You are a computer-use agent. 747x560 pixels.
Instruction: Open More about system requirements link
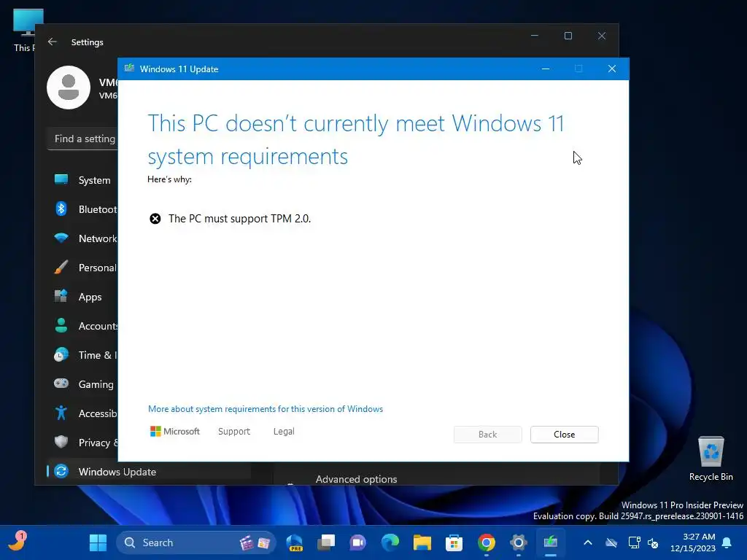(x=266, y=409)
